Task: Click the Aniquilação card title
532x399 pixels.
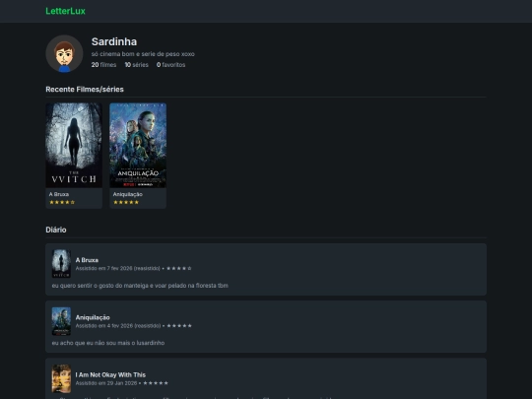Action: point(127,194)
